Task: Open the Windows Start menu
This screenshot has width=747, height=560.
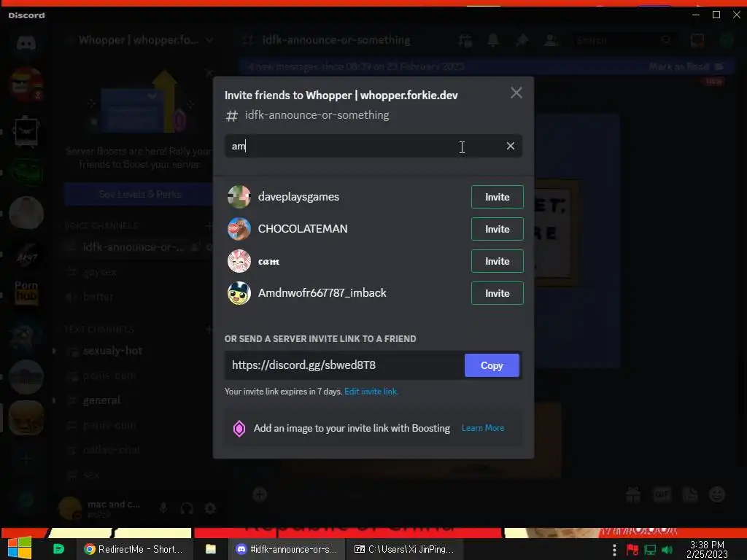Action: point(20,548)
